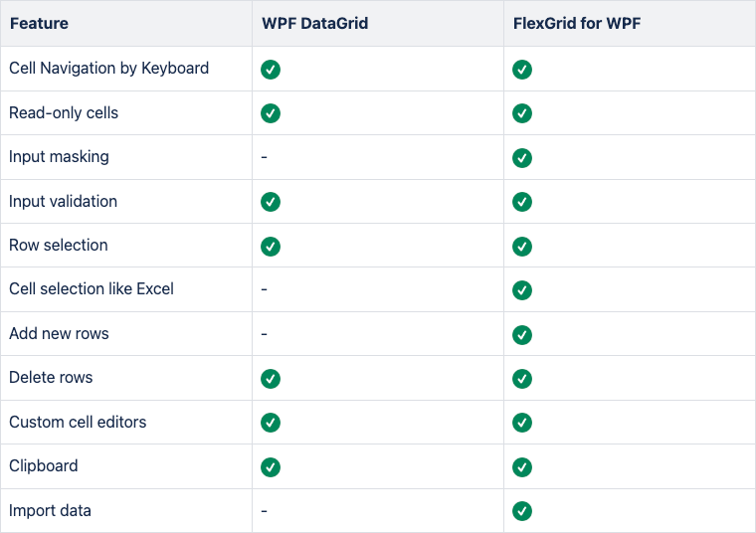
Task: Click FlexGrid checkmark in Clipboard row
Action: (522, 467)
